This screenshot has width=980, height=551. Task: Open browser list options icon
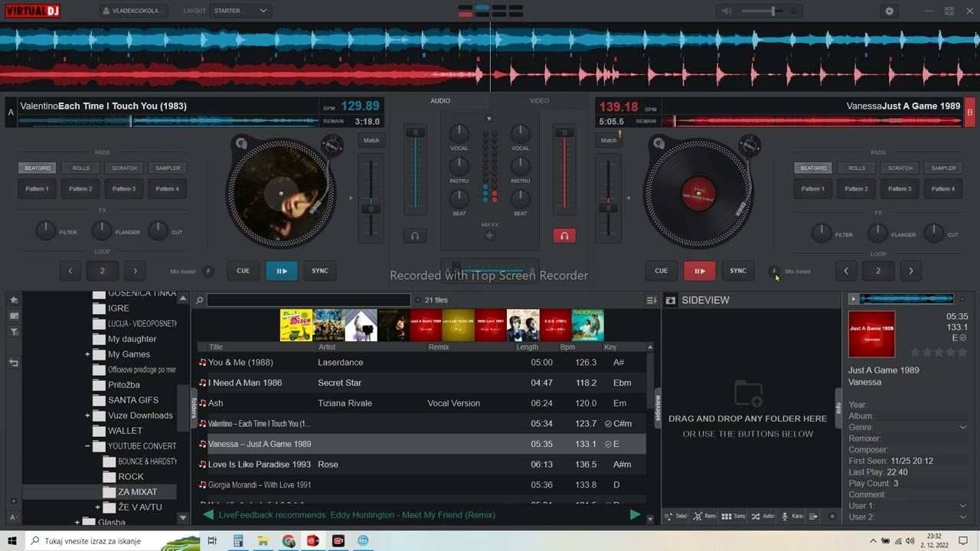[652, 300]
